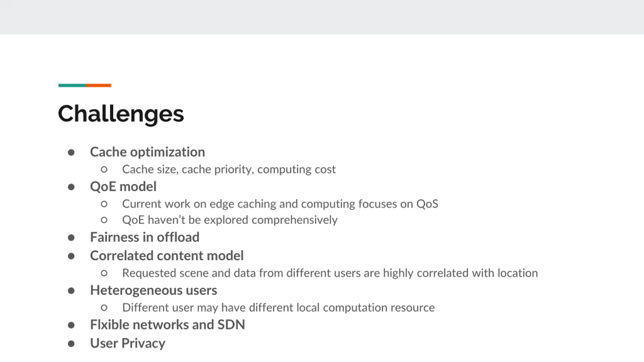Click the hollow bullet before Cache size

click(x=104, y=170)
